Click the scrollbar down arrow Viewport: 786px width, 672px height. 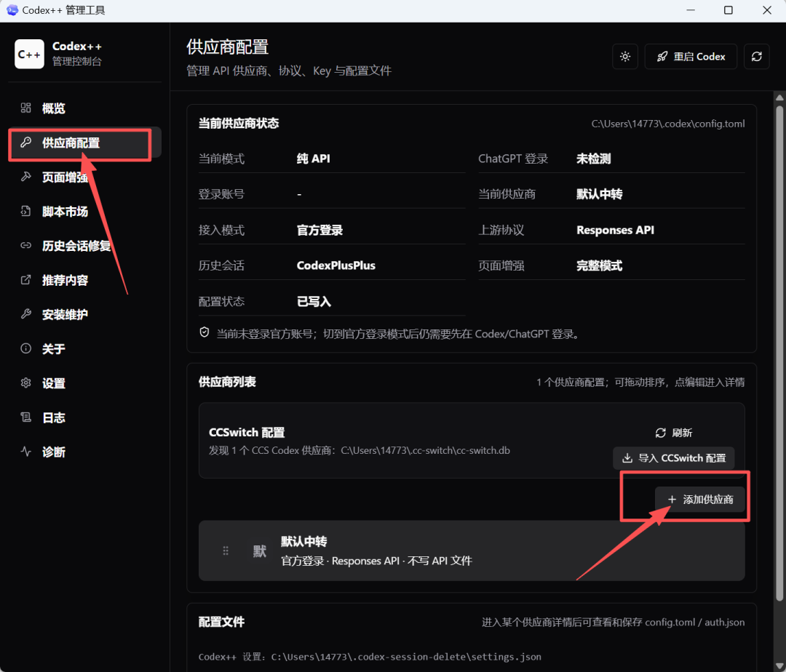[779, 665]
